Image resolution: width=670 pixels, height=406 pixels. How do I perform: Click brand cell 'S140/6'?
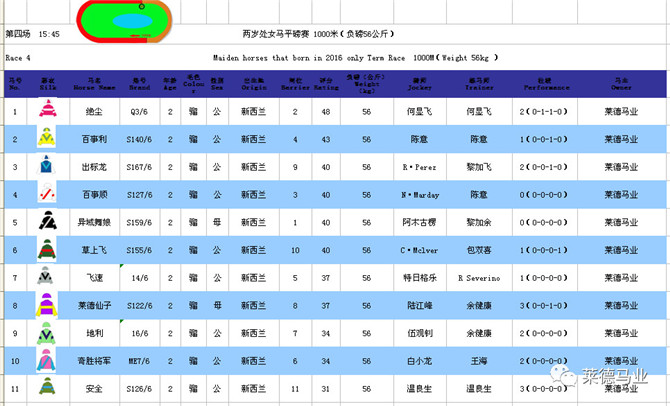click(139, 140)
